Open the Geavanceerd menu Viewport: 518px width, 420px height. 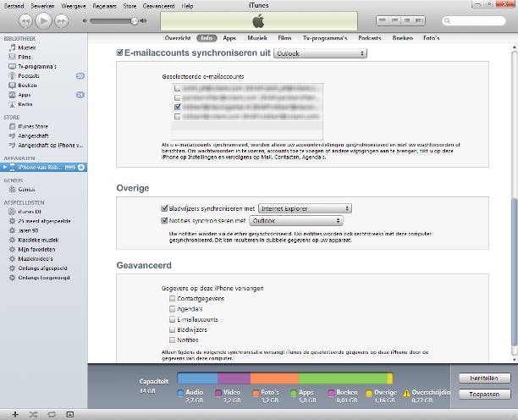click(x=158, y=6)
